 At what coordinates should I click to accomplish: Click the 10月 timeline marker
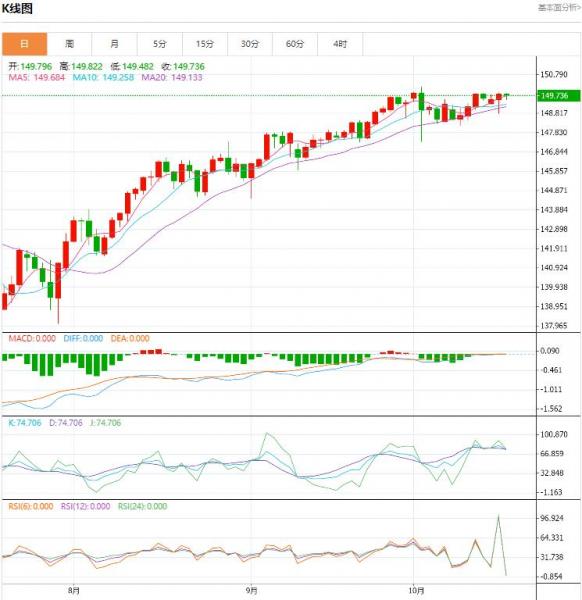click(x=416, y=591)
